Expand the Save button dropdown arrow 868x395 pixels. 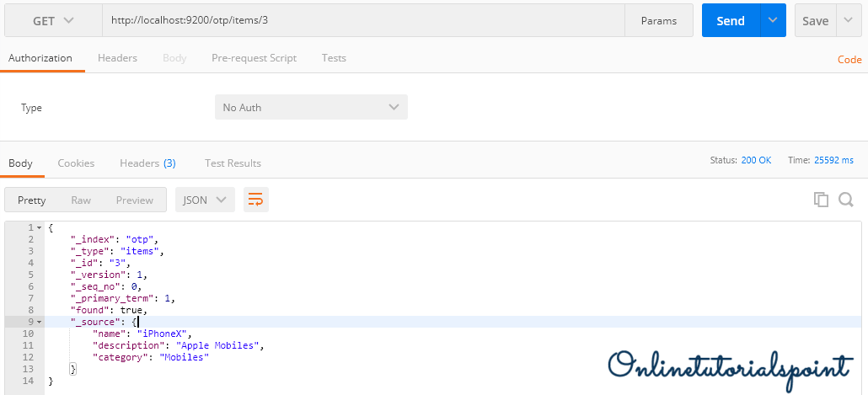click(x=848, y=21)
